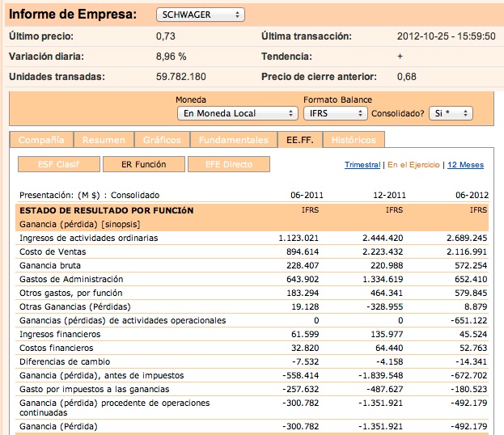Open the 12 Meses view link
504x435 pixels.
point(465,165)
